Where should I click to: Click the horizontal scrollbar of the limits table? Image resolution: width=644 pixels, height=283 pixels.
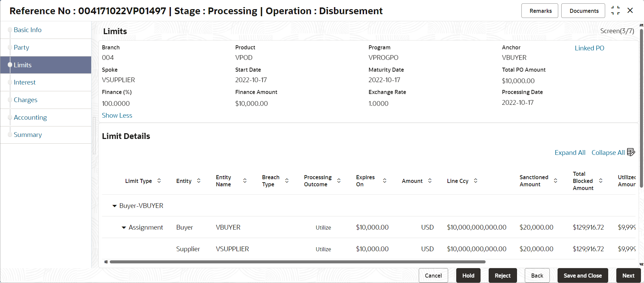[298, 262]
